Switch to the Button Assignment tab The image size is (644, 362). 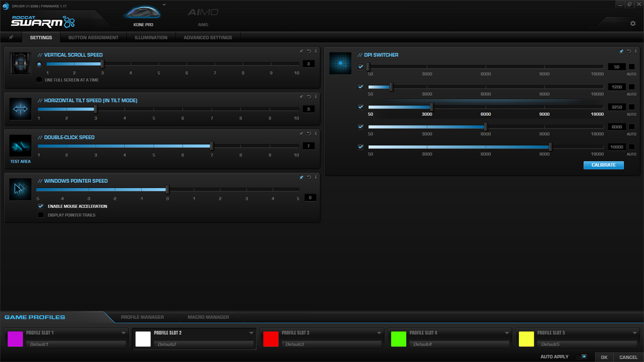pyautogui.click(x=93, y=38)
